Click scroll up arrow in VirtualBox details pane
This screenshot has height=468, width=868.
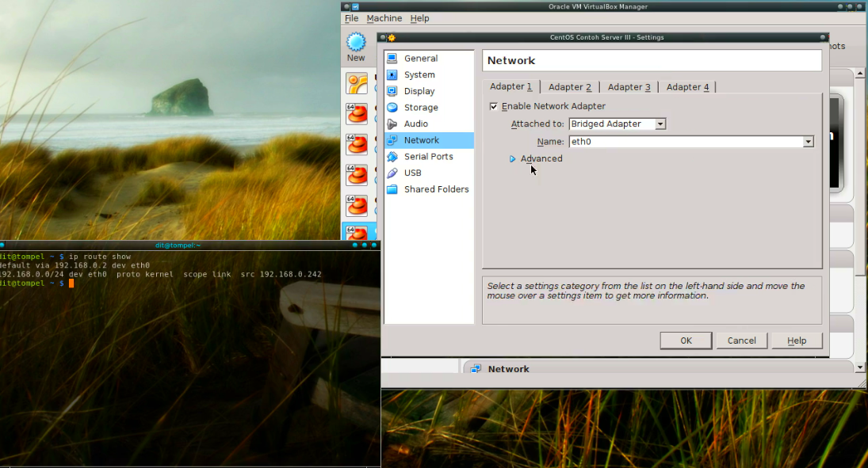(x=860, y=73)
